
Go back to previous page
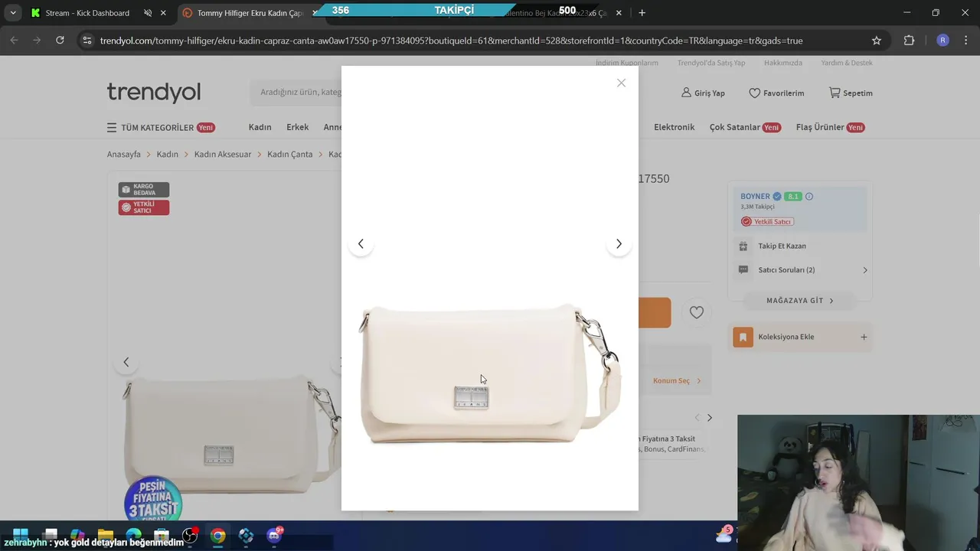click(14, 41)
